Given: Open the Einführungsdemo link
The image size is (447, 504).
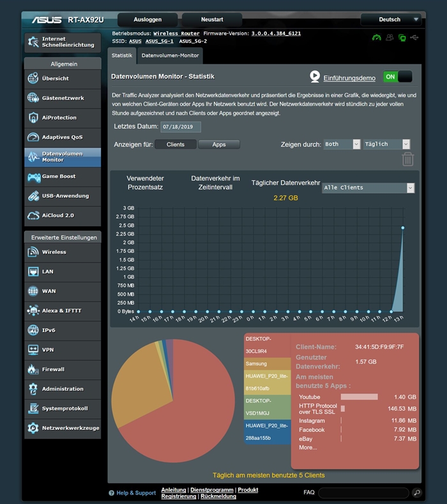Looking at the screenshot, I should point(349,78).
